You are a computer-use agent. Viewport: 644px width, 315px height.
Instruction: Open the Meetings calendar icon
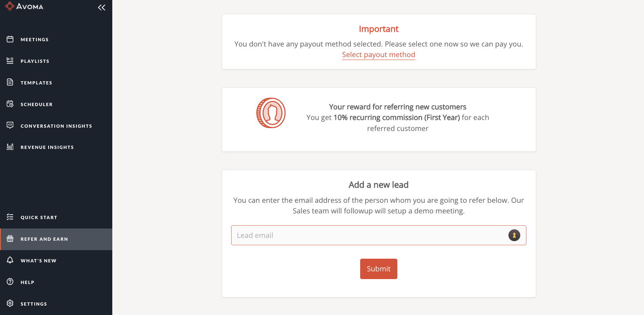(10, 39)
